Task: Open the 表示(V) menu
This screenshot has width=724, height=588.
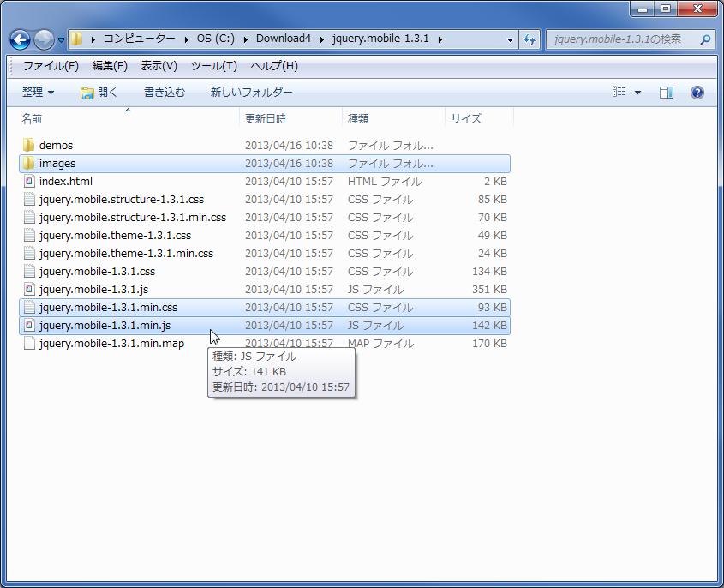Action: 159,66
